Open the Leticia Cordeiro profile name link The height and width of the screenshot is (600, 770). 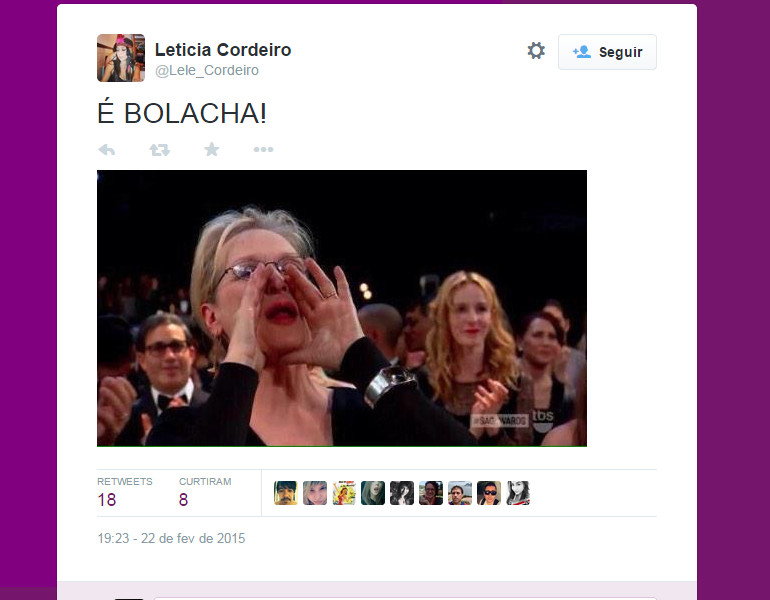[x=223, y=50]
